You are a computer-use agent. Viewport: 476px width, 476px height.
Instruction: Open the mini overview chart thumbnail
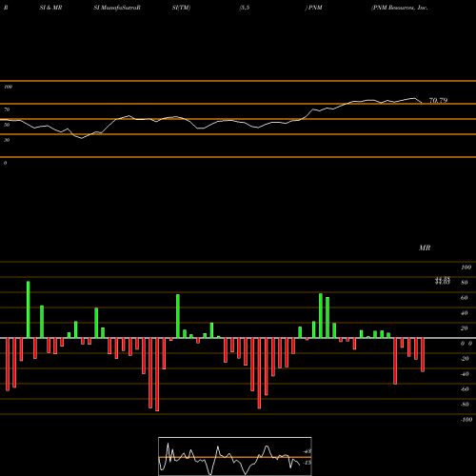click(235, 456)
